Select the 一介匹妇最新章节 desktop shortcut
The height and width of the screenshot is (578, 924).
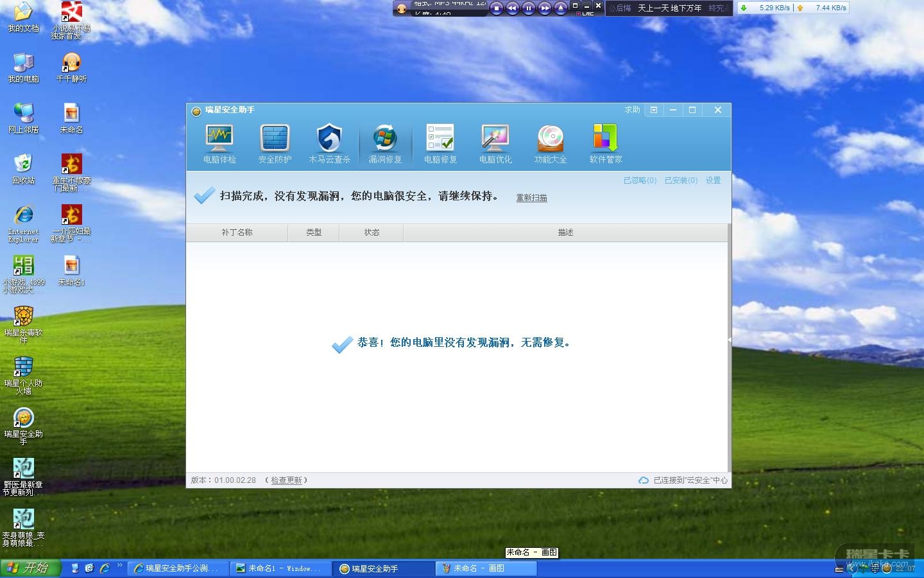(71, 223)
